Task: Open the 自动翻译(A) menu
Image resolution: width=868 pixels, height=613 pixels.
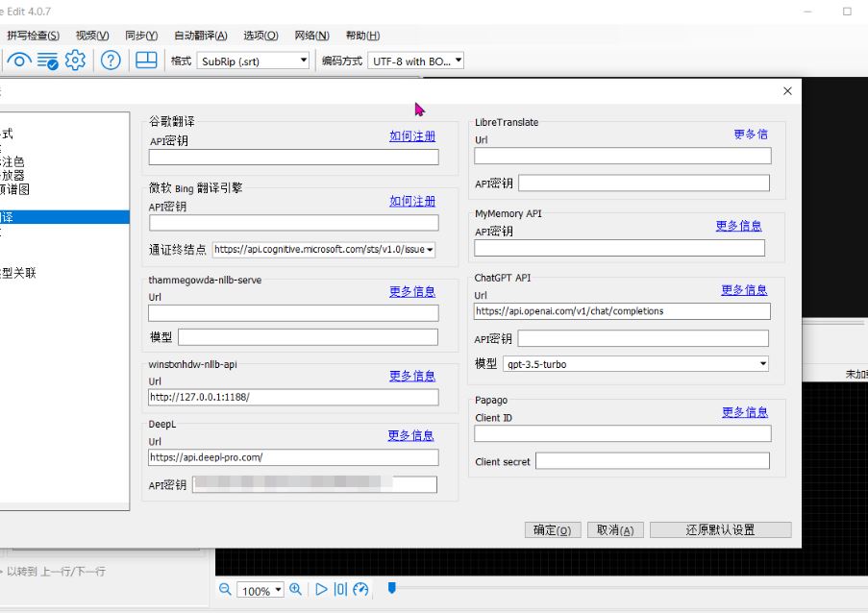Action: click(201, 36)
